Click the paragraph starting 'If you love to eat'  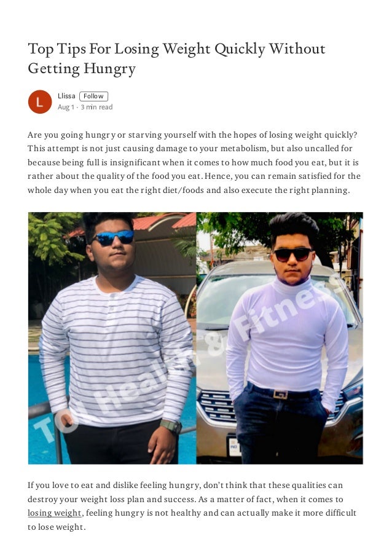(192, 506)
